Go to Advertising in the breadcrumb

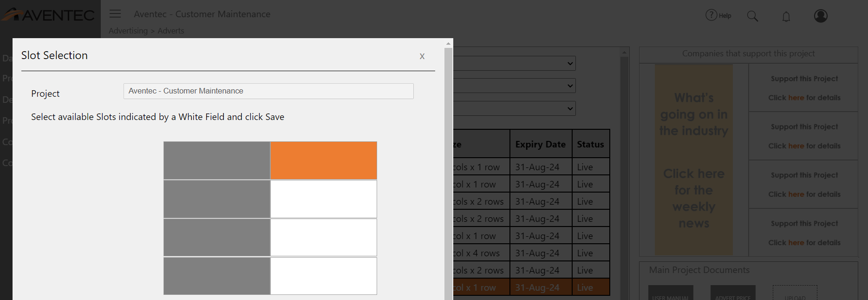click(128, 31)
